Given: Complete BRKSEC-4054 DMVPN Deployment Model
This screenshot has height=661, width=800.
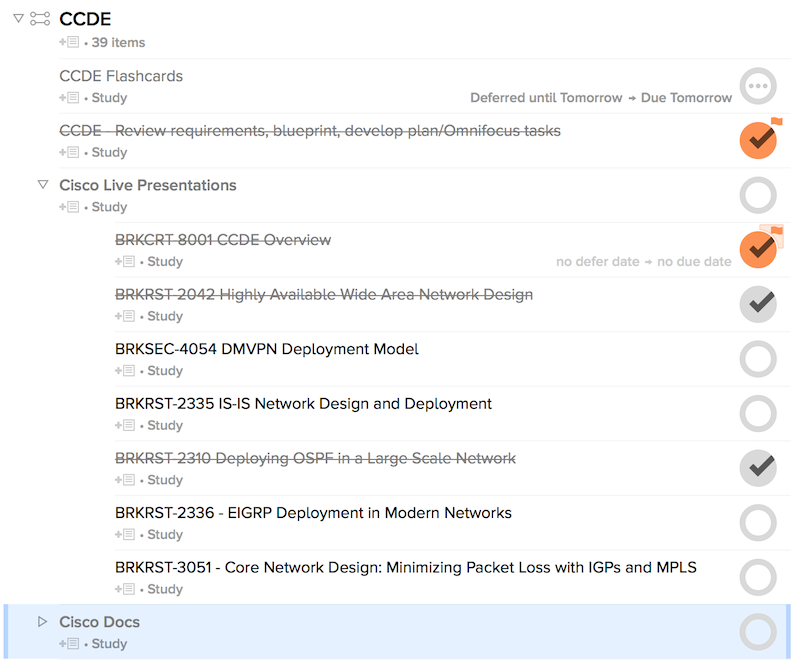Looking at the screenshot, I should click(x=758, y=359).
